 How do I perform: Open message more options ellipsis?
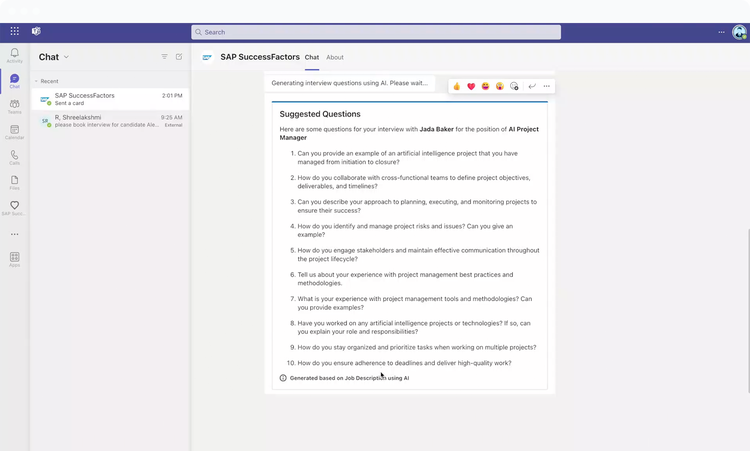pos(547,86)
